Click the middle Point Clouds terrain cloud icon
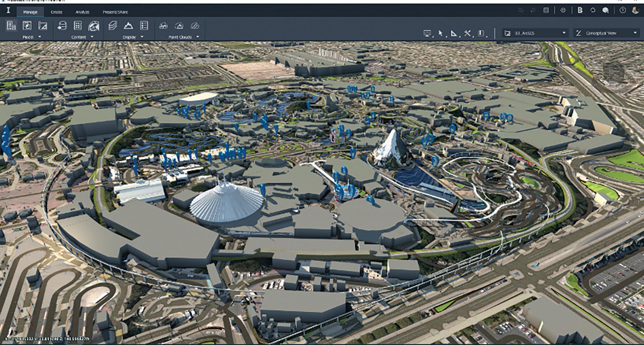Viewport: 644px width, 345px height. [x=179, y=26]
